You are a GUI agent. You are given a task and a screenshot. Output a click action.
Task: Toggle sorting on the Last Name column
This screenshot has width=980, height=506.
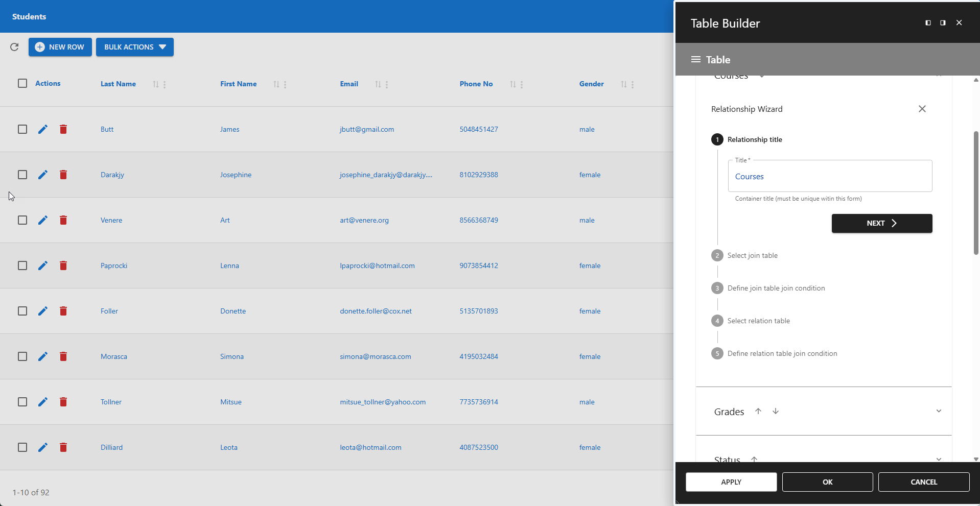(155, 84)
